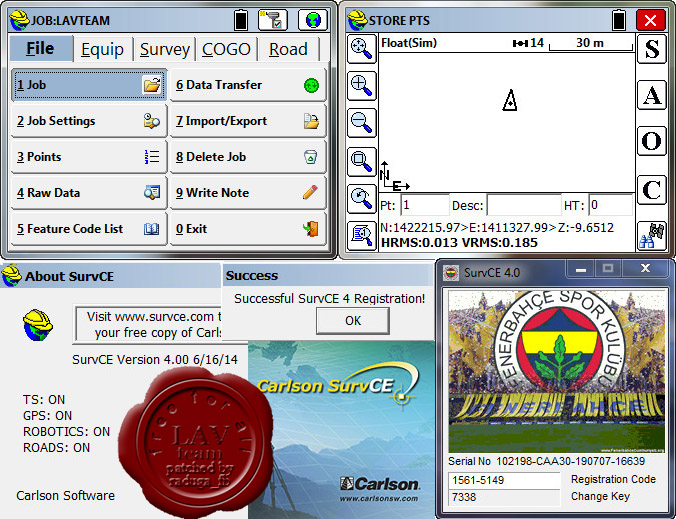Viewport: 676px width, 519px height.
Task: Minimize the SurvCE 4.0 window
Action: coord(581,269)
